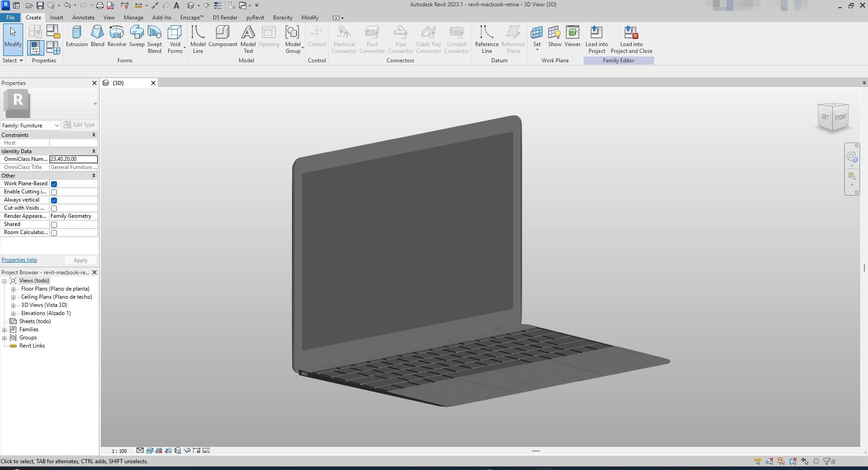The width and height of the screenshot is (868, 470).
Task: Toggle the Cut with Voids checkbox
Action: coord(54,208)
